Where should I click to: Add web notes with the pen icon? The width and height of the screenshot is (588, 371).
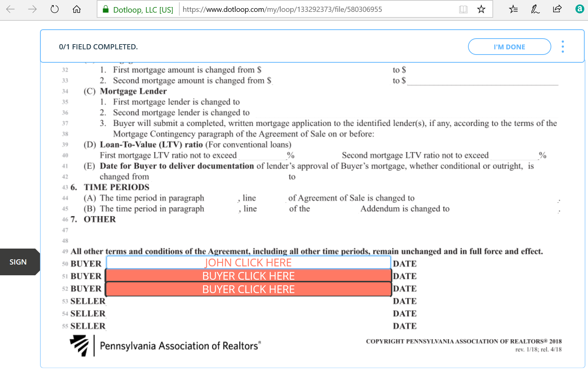535,9
